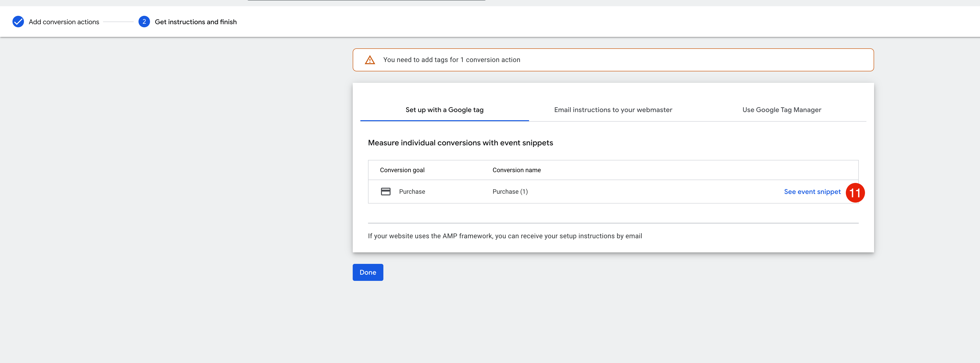Click the completed step checkmark icon
This screenshot has height=363, width=980.
[x=18, y=22]
